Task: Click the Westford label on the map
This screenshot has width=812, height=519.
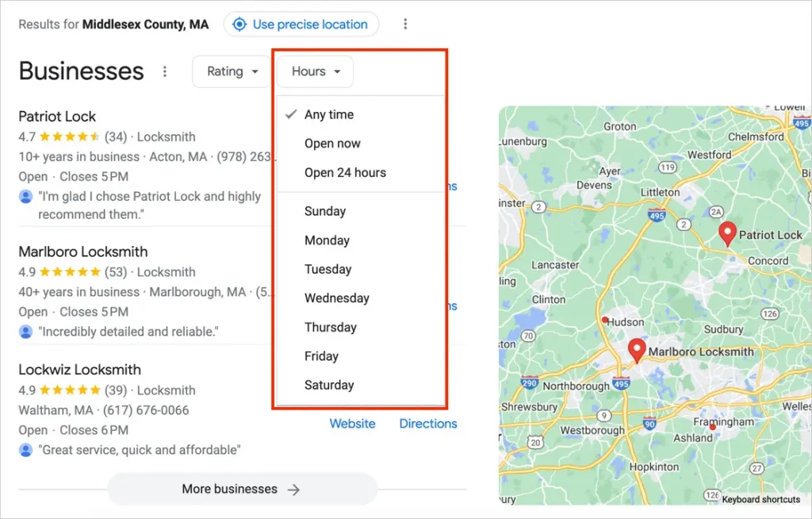Action: click(710, 155)
